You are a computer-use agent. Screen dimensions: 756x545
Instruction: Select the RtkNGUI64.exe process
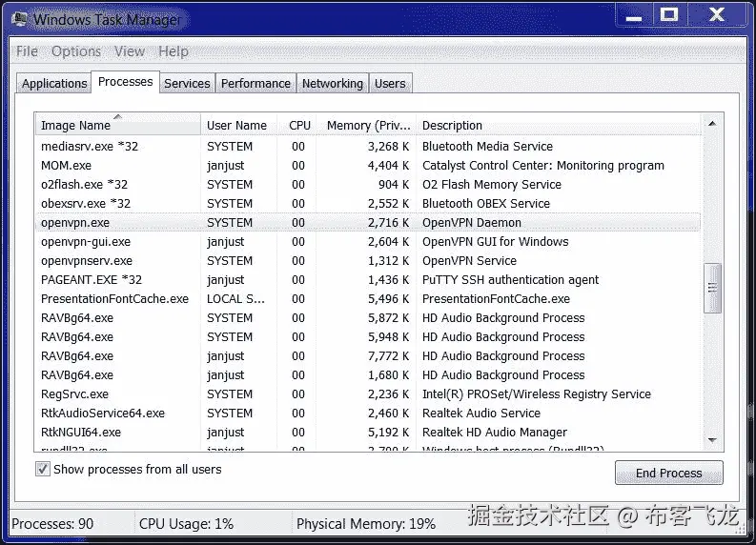tap(367, 433)
